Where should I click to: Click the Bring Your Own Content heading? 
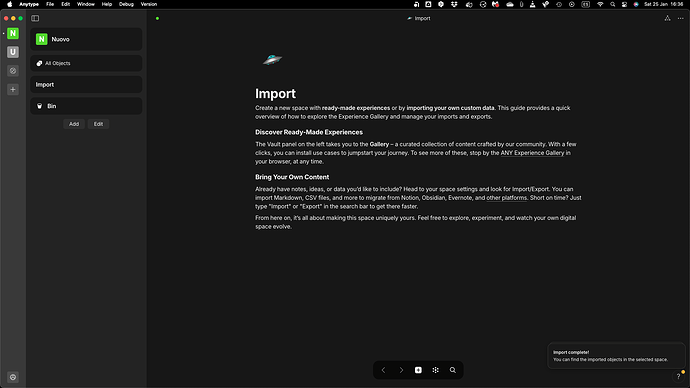[x=292, y=177]
